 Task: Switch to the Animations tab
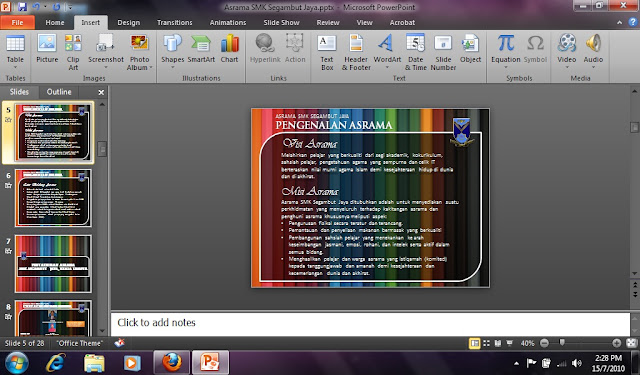tap(228, 22)
